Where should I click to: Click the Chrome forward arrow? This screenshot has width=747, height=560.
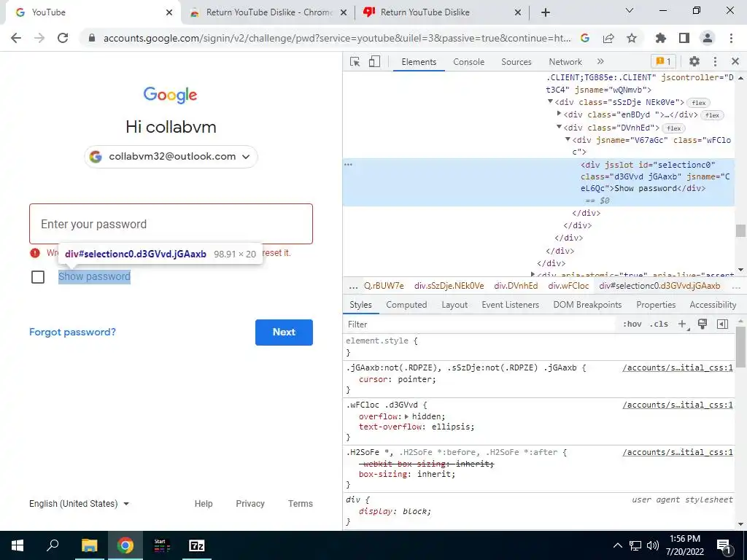(39, 38)
